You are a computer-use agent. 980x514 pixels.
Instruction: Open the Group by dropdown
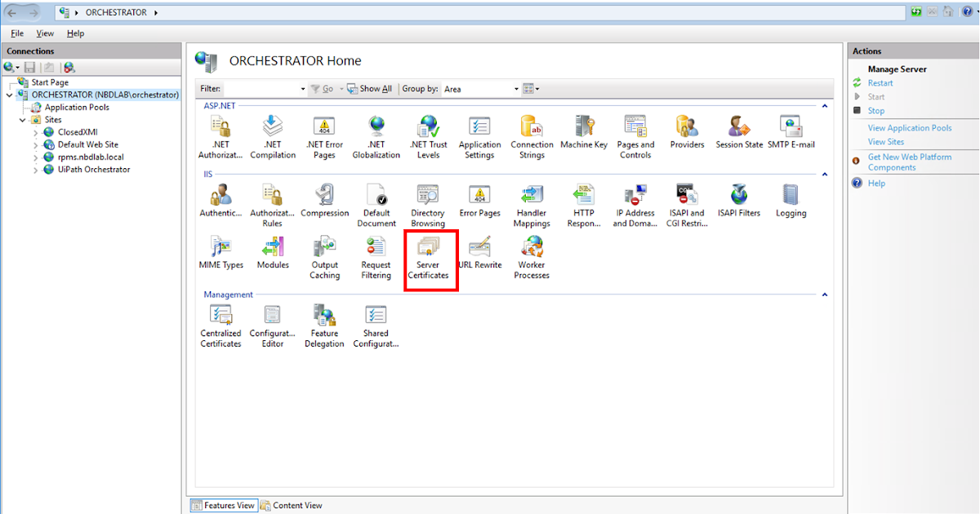click(481, 89)
